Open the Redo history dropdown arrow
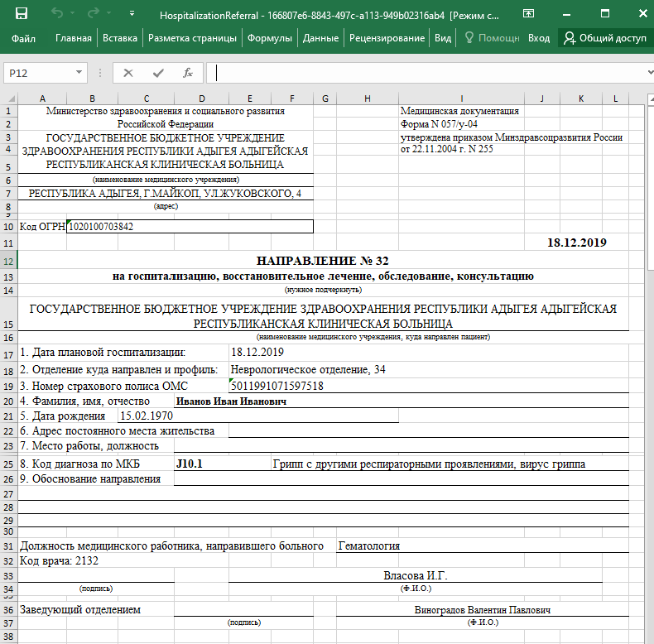This screenshot has width=654, height=644. (x=108, y=13)
